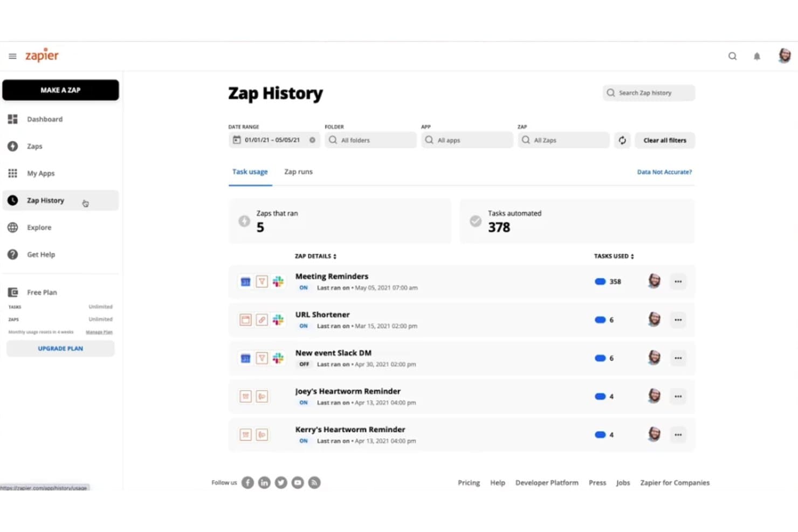Open more options for Joey's Heartworm Reminder
The width and height of the screenshot is (798, 532).
pyautogui.click(x=678, y=396)
